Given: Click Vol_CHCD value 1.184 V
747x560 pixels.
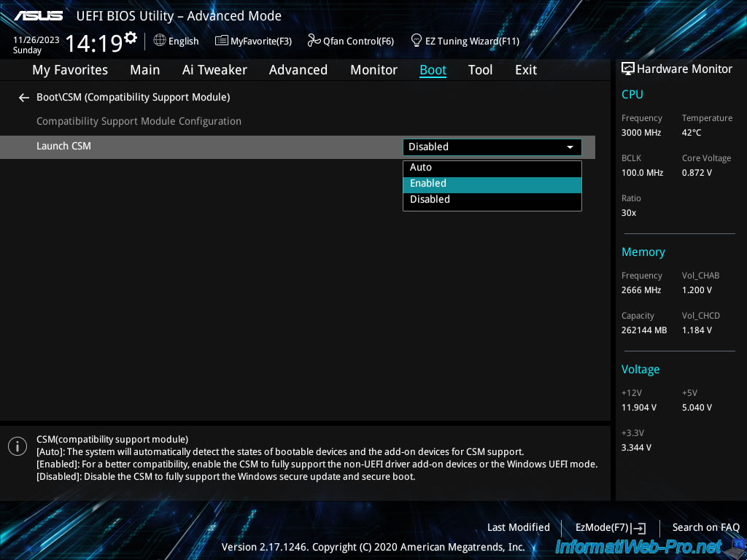Looking at the screenshot, I should (x=697, y=330).
